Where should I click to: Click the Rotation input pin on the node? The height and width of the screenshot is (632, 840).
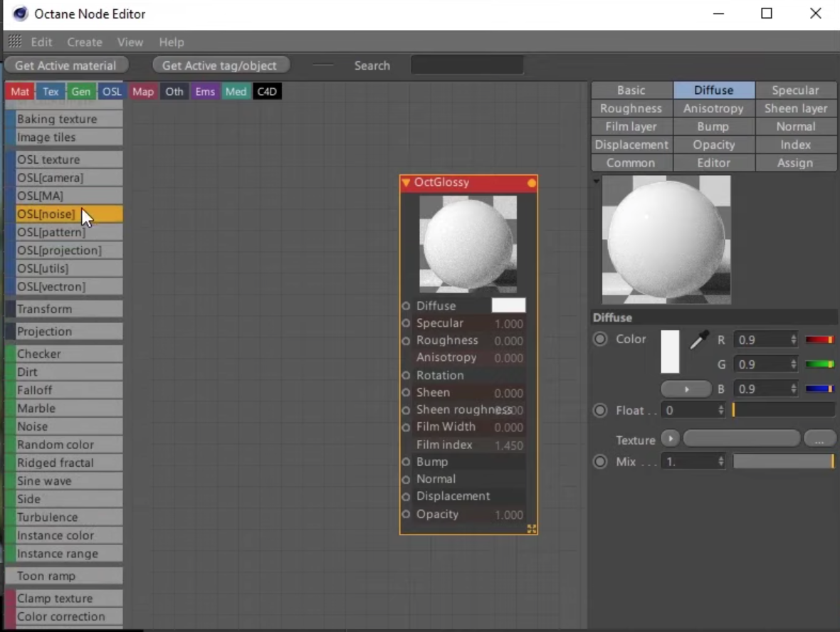406,376
